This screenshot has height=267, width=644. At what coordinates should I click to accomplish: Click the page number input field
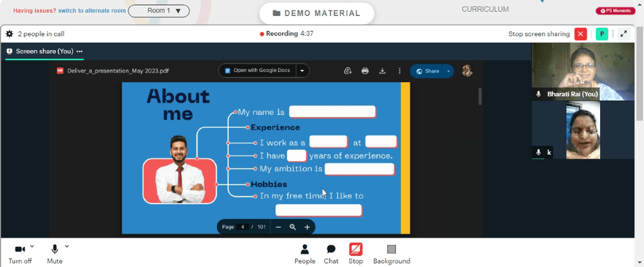[242, 227]
